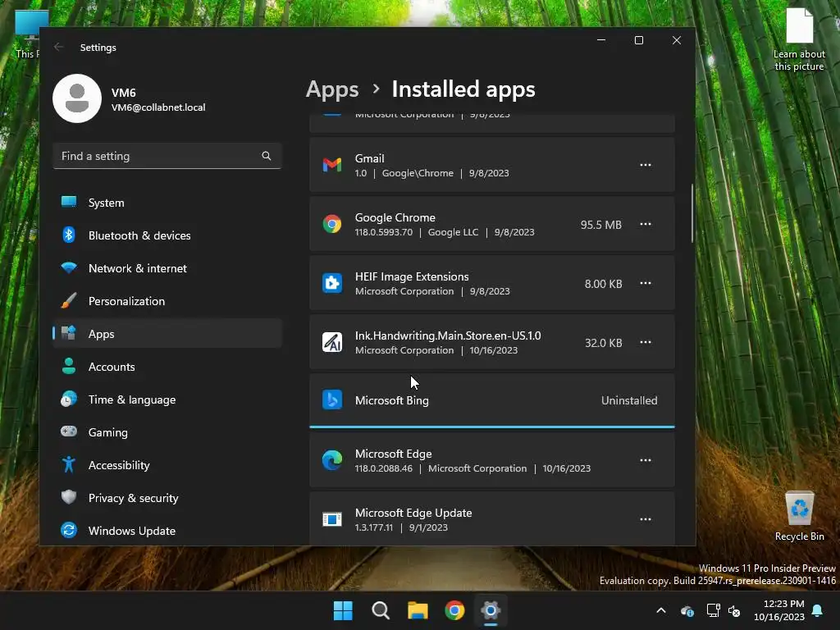
Task: Click the HEIF Image Extensions icon
Action: (332, 283)
